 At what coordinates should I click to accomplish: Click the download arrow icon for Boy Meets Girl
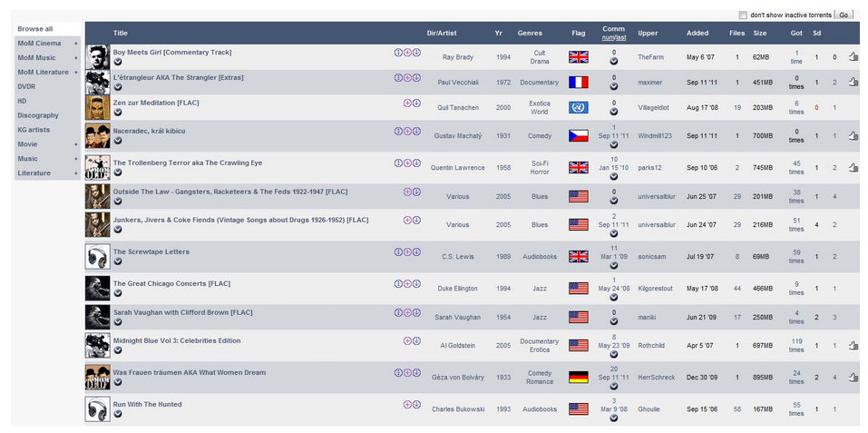pos(416,53)
